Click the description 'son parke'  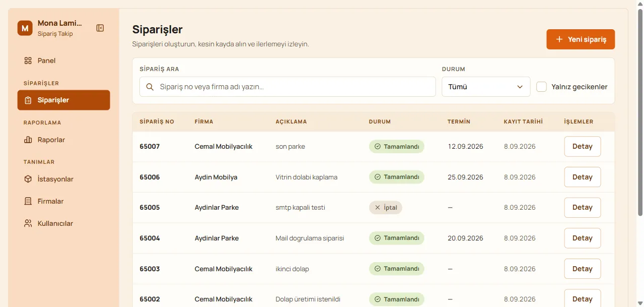(291, 146)
